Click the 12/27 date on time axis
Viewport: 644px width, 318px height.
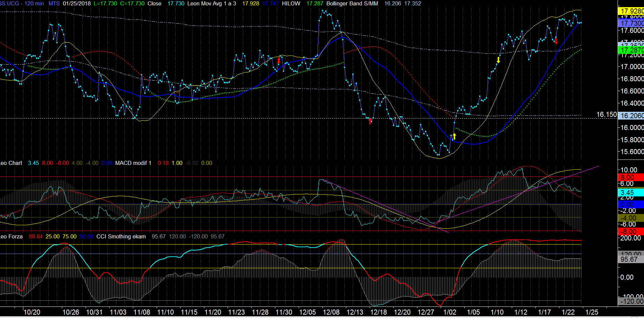(x=426, y=312)
